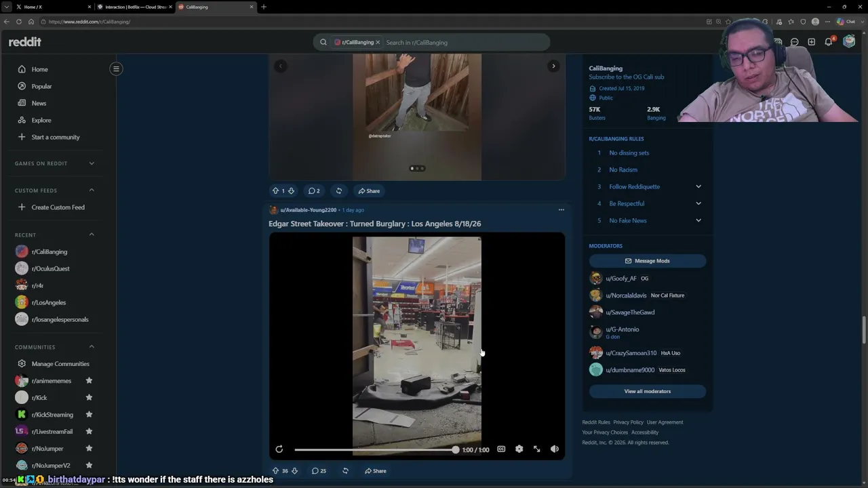Go to the next image in the gallery
The width and height of the screenshot is (868, 488).
553,66
